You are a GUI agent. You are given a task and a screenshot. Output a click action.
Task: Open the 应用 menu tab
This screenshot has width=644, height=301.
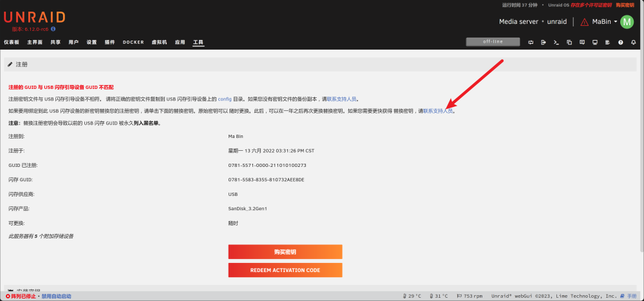coord(180,42)
